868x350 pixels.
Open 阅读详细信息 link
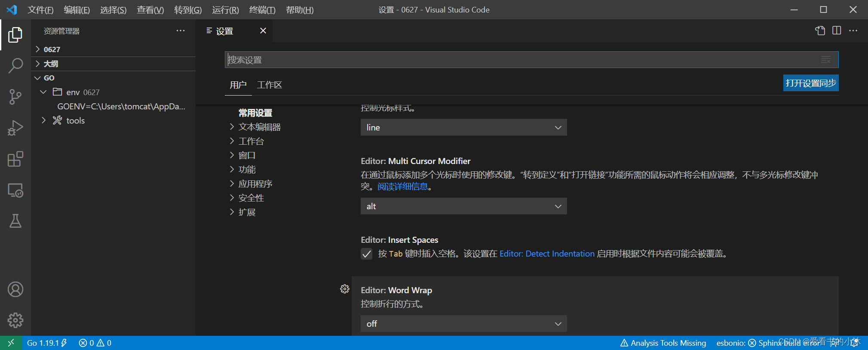click(403, 186)
